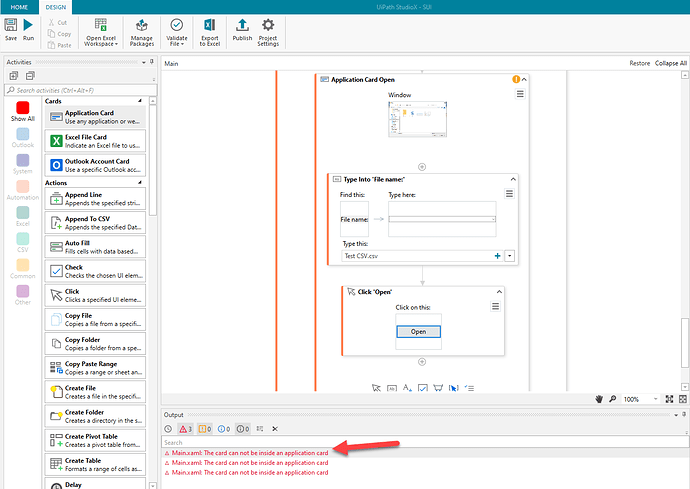The image size is (690, 489).
Task: Select the Create Table activity
Action: [95, 465]
